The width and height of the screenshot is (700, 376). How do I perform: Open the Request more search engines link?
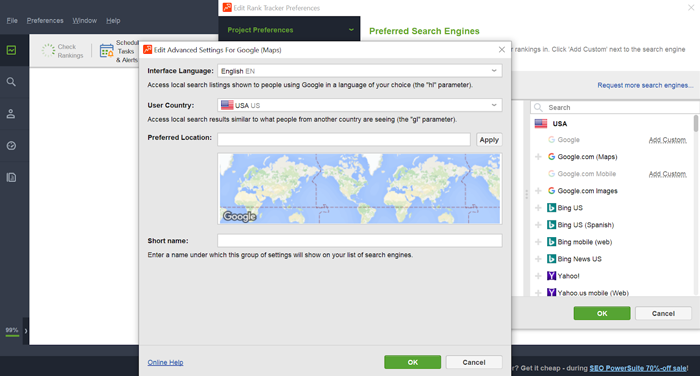pos(645,85)
